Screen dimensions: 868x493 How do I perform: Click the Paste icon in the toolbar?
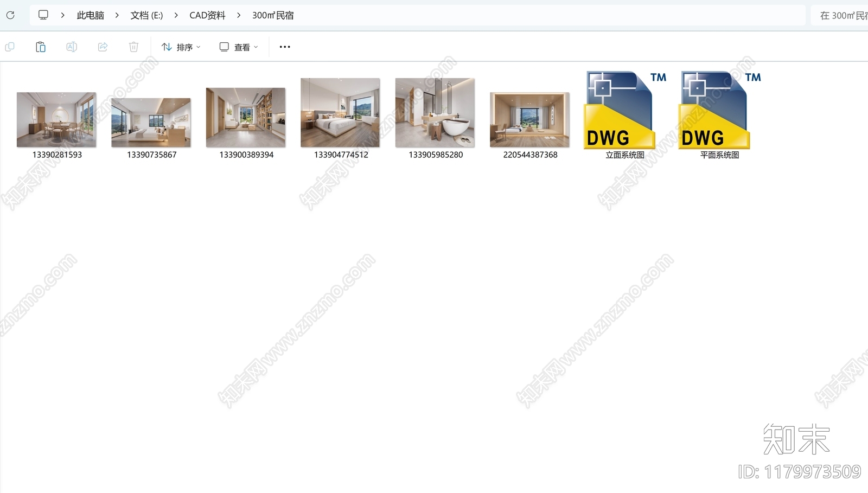pos(41,47)
